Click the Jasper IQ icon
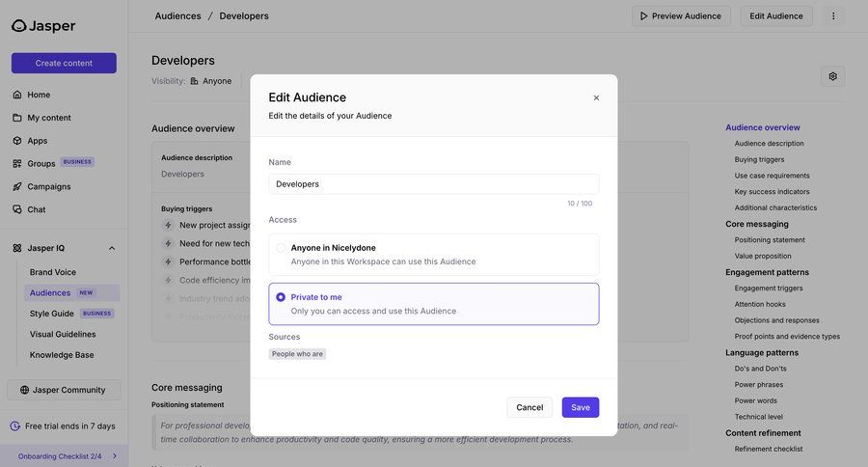Viewport: 868px width, 467px height. [x=17, y=248]
